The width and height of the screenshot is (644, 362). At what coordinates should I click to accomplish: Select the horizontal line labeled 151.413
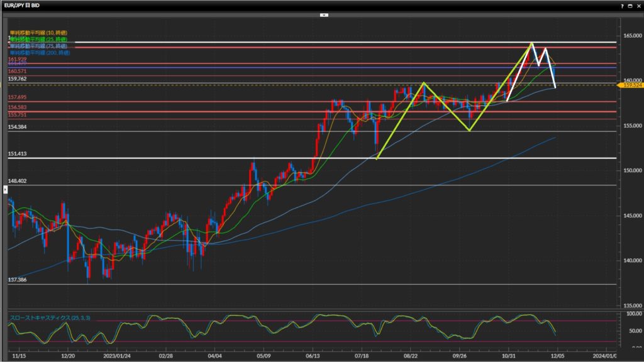point(314,158)
